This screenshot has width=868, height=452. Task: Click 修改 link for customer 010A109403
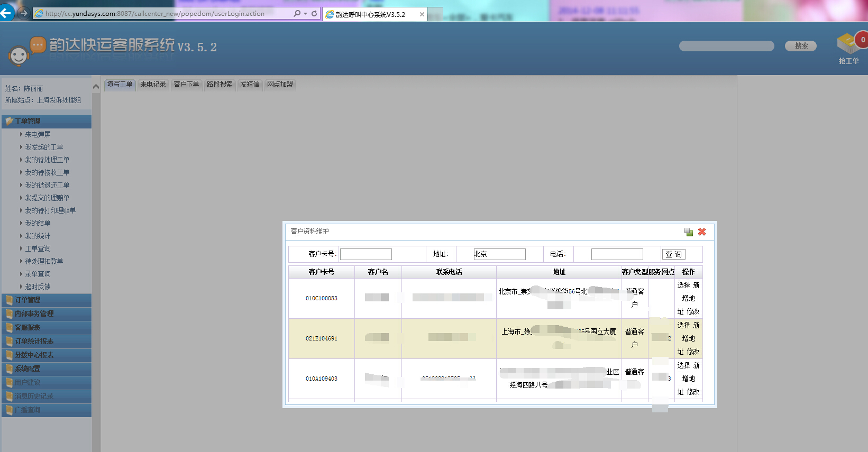(693, 392)
